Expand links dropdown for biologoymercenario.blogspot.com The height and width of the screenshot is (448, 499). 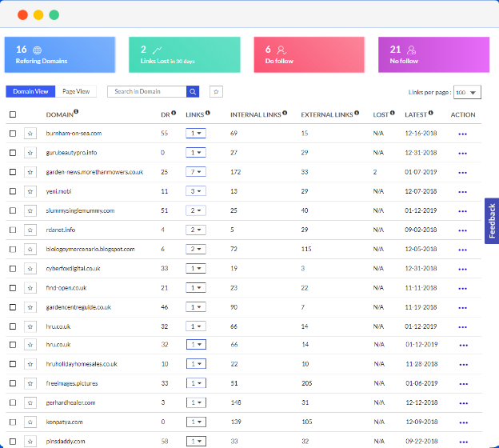[196, 249]
